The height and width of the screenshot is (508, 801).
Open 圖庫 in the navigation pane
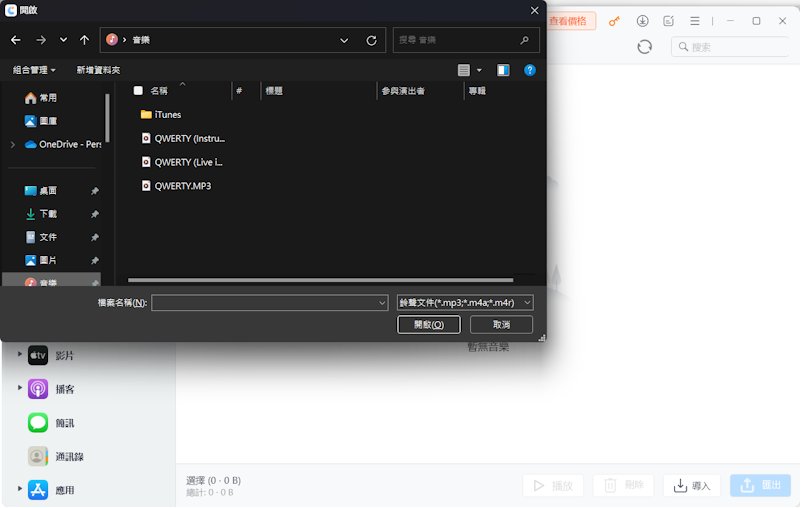pyautogui.click(x=41, y=121)
